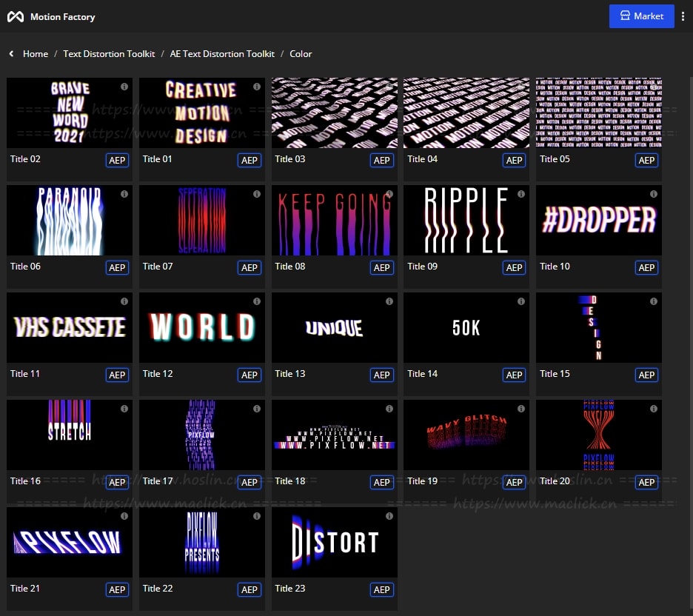Show info for Title 21
693x616 pixels.
tap(124, 516)
